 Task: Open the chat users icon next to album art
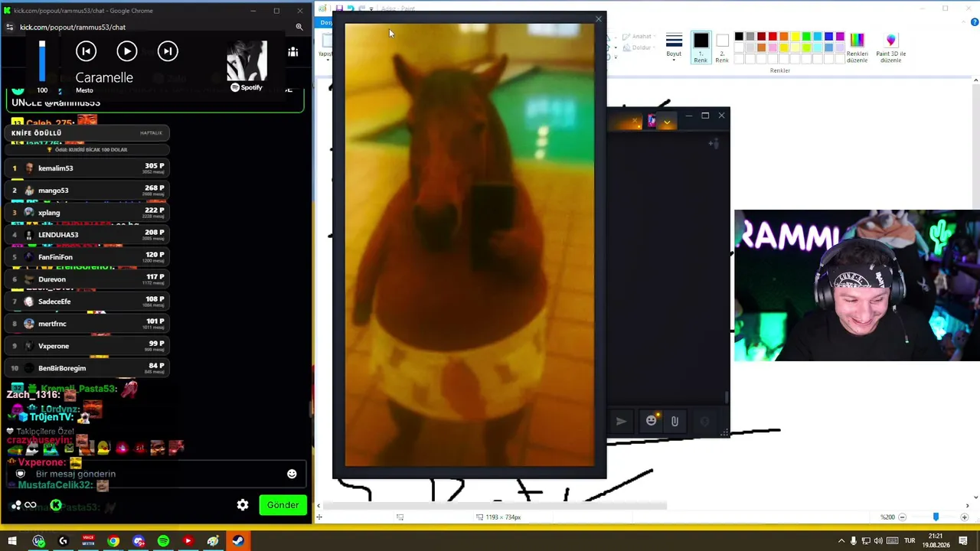pos(292,52)
